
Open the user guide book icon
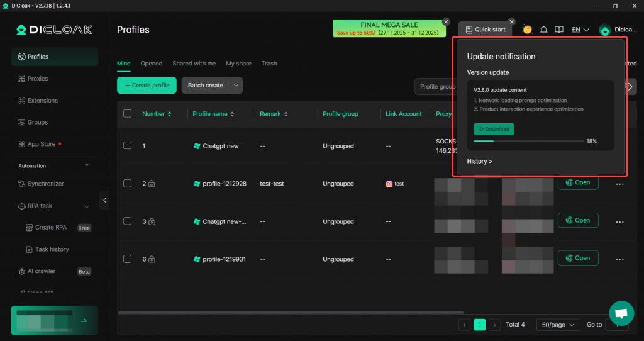tap(559, 30)
